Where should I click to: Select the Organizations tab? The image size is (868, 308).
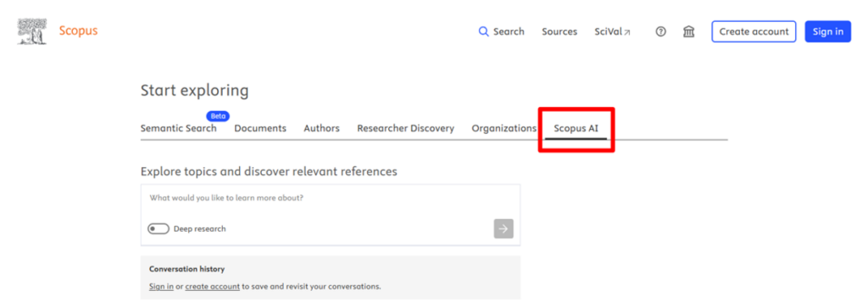tap(504, 128)
